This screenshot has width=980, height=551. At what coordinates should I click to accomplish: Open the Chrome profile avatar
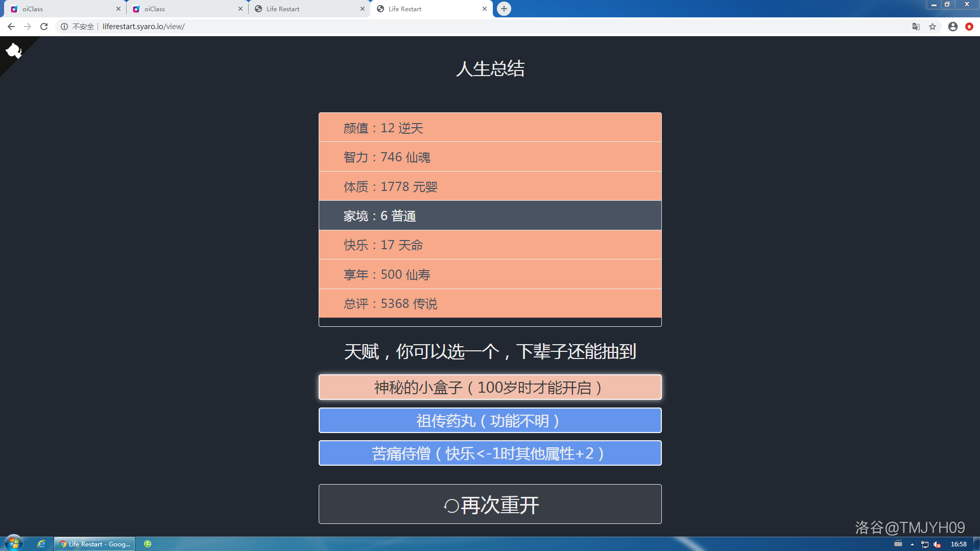click(953, 27)
